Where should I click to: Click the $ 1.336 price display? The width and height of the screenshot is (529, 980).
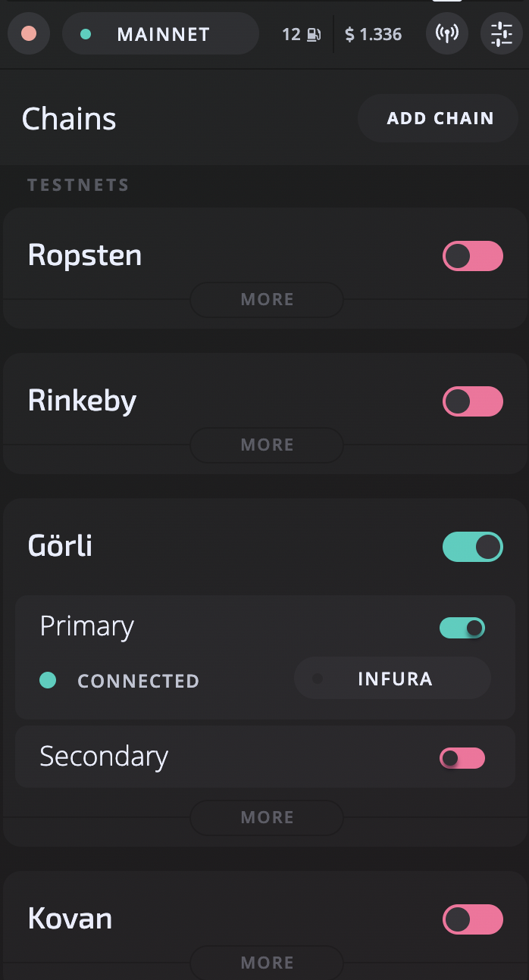pos(373,34)
